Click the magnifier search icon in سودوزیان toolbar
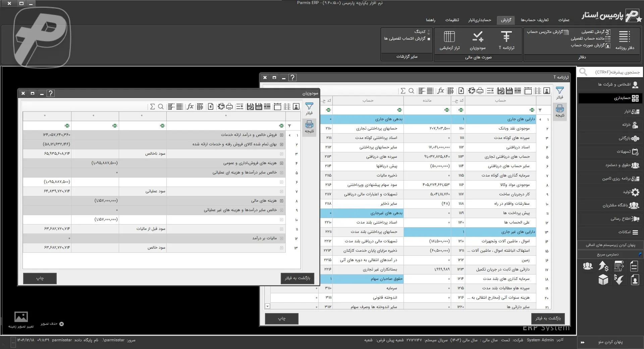 point(161,107)
